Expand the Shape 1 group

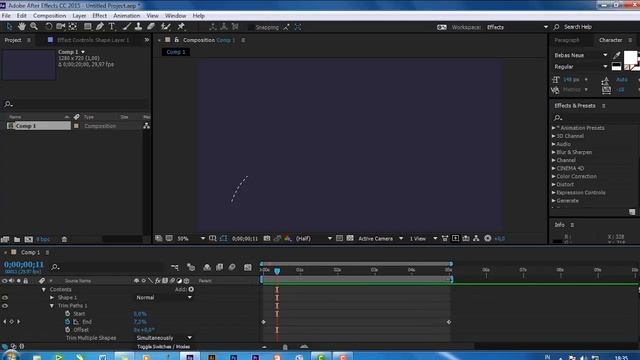click(x=52, y=298)
